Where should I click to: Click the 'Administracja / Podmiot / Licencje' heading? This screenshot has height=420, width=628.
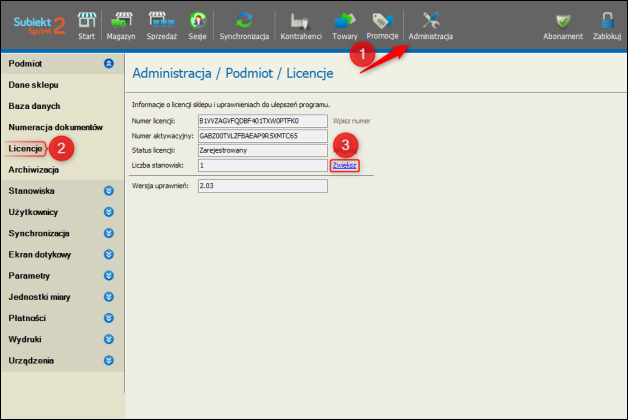click(x=233, y=73)
